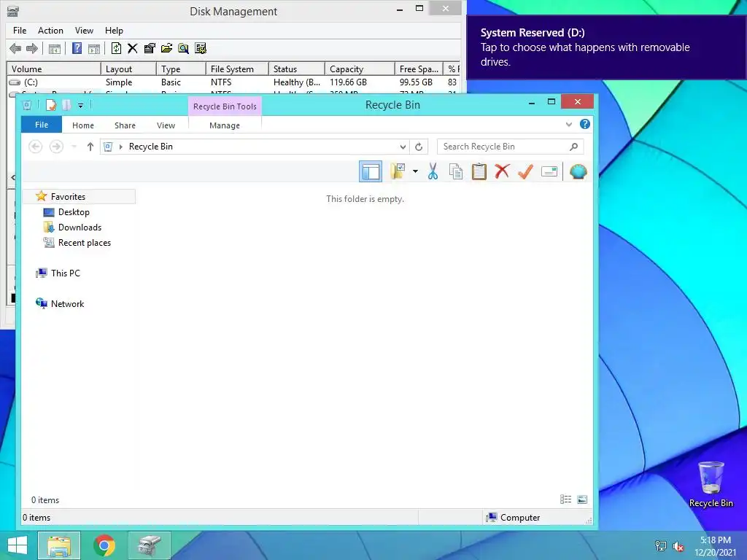Toggle console tree pane icon in Disk Management
Screen dimensions: 747x560
pyautogui.click(x=54, y=48)
